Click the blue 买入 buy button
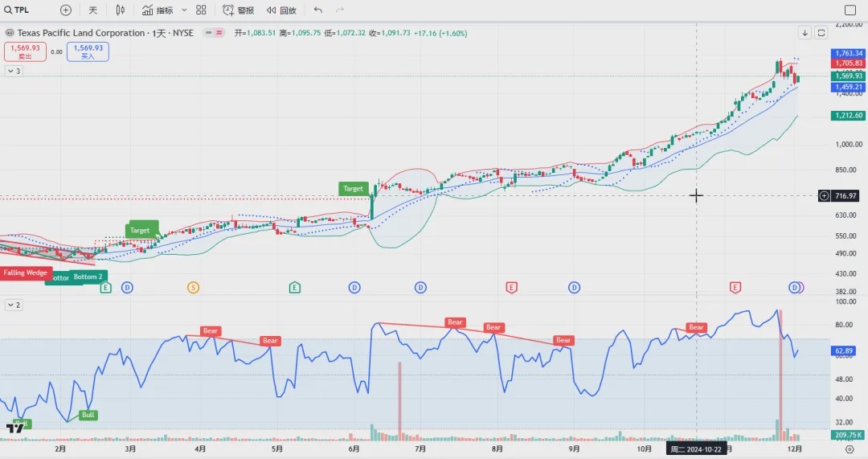 click(88, 51)
